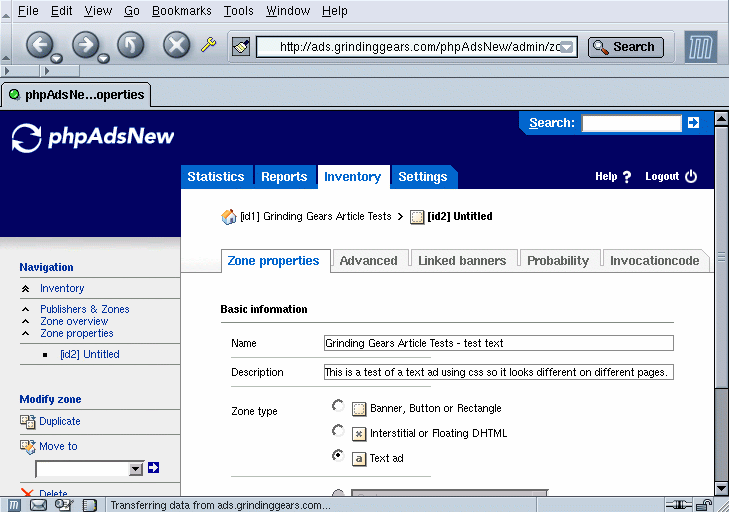This screenshot has width=729, height=512.
Task: Click the Logout power icon link
Action: (671, 176)
